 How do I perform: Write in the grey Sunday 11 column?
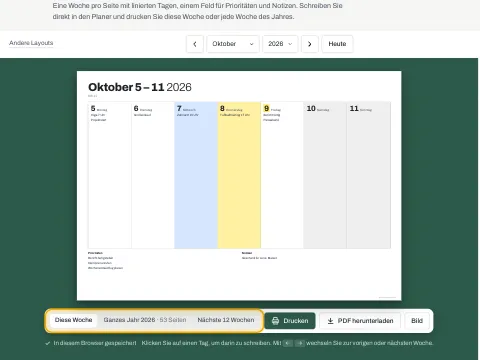tap(369, 175)
